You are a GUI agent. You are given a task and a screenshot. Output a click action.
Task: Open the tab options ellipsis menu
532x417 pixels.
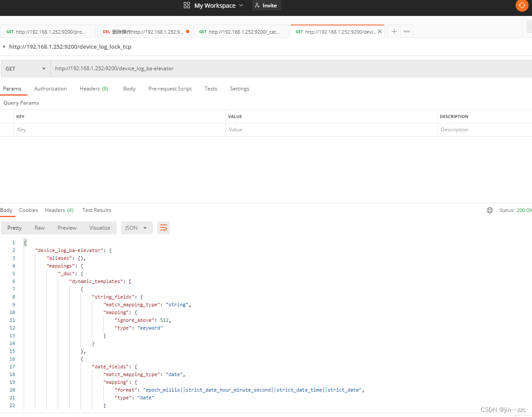coord(407,31)
